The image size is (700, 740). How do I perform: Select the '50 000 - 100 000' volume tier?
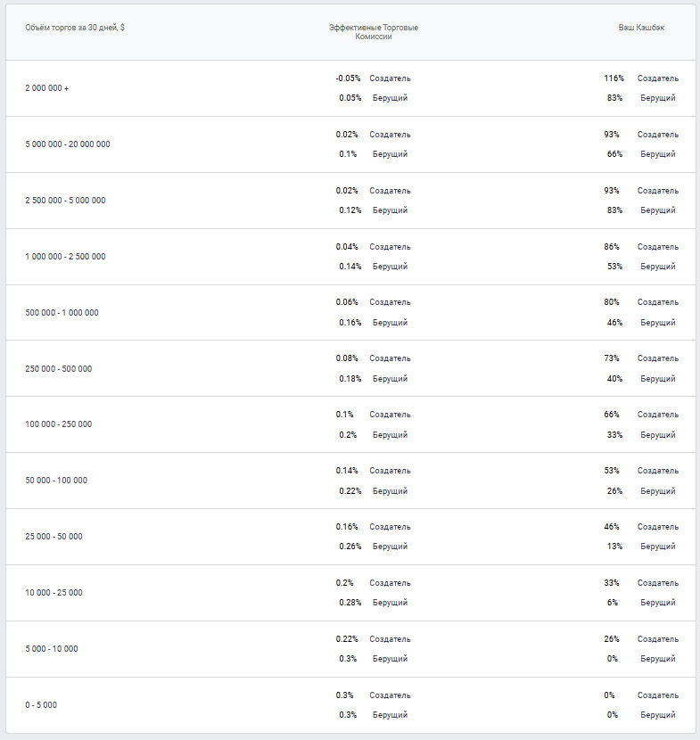(x=56, y=481)
